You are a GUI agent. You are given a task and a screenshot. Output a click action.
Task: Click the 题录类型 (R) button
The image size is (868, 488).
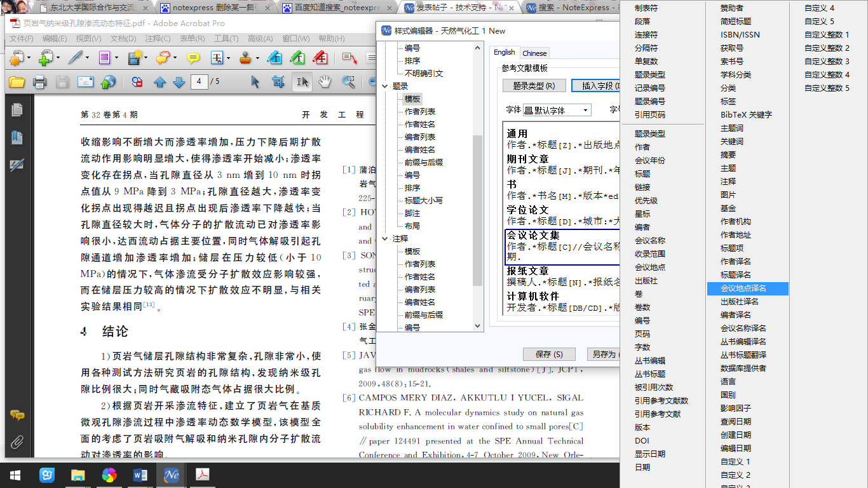tap(534, 86)
